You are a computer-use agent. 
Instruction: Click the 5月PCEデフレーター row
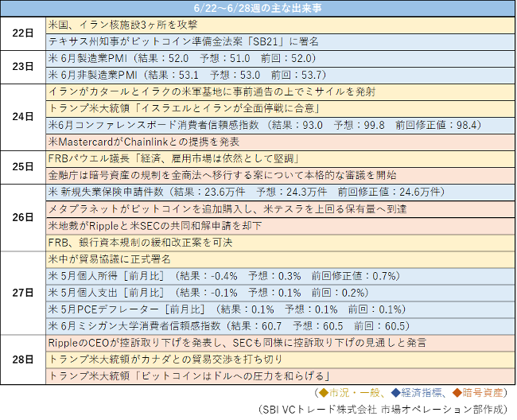click(280, 309)
